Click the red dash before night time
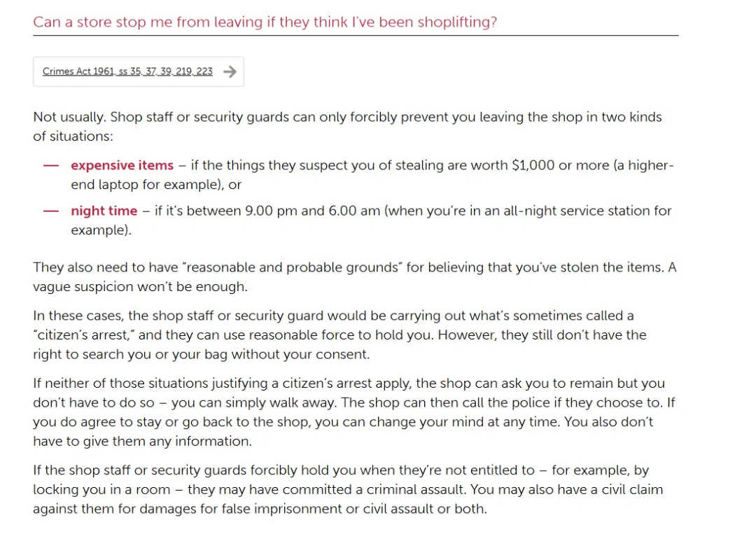This screenshot has width=756, height=534. [x=51, y=211]
